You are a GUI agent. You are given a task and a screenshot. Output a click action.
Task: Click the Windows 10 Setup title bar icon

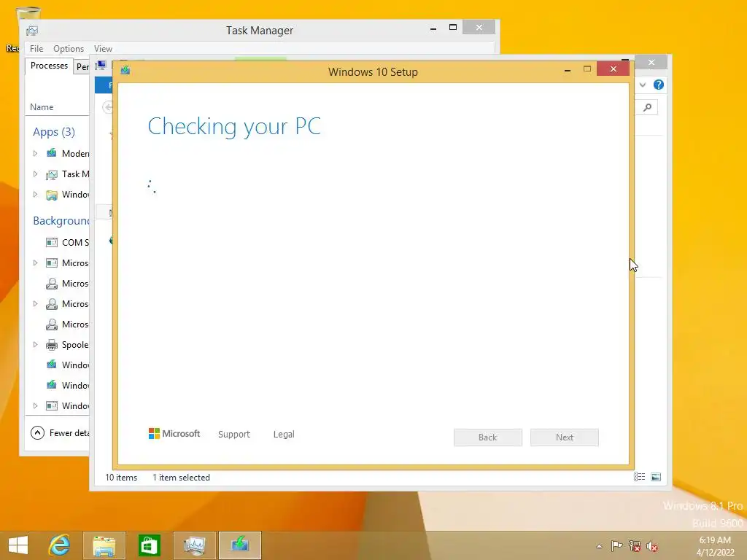click(x=125, y=71)
